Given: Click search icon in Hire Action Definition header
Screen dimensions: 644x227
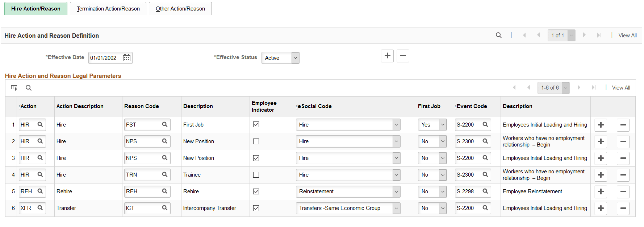Looking at the screenshot, I should tap(499, 36).
